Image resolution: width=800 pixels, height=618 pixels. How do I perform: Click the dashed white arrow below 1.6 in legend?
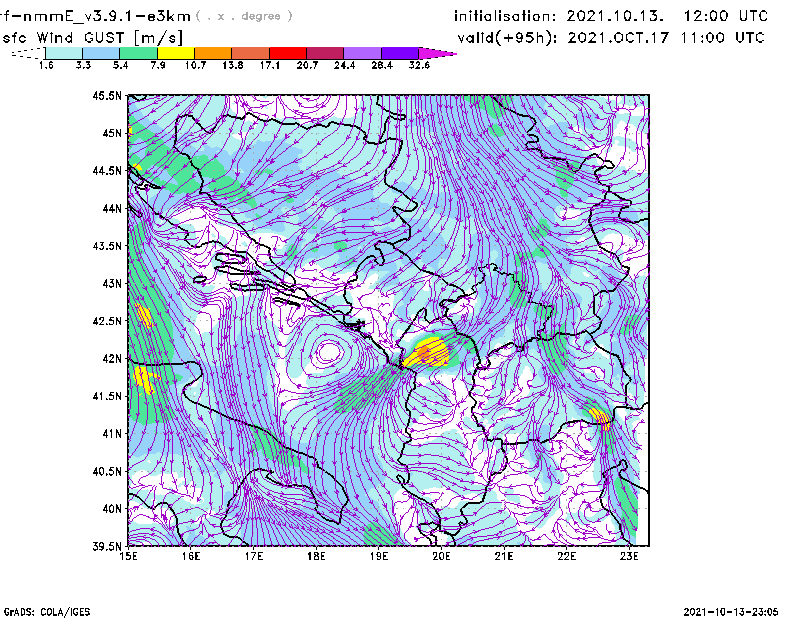point(28,53)
